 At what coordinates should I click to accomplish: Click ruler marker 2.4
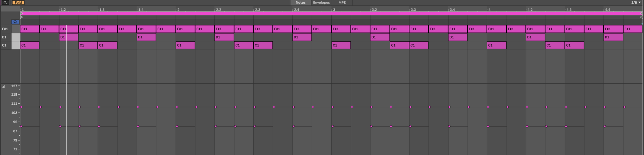[296, 10]
